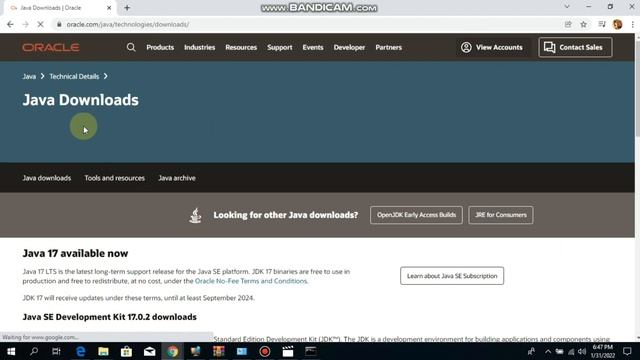Click the Chrome icon in taskbar
The width and height of the screenshot is (640, 360).
point(172,351)
